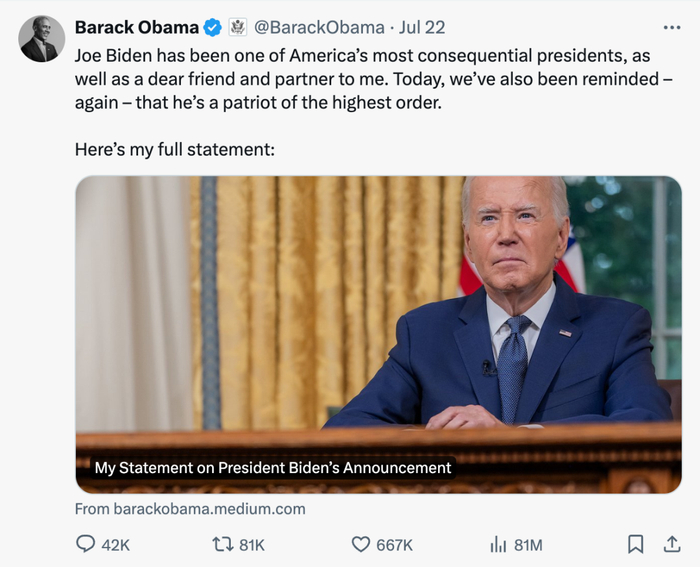Open Barack Obama's profile picture

[x=42, y=39]
